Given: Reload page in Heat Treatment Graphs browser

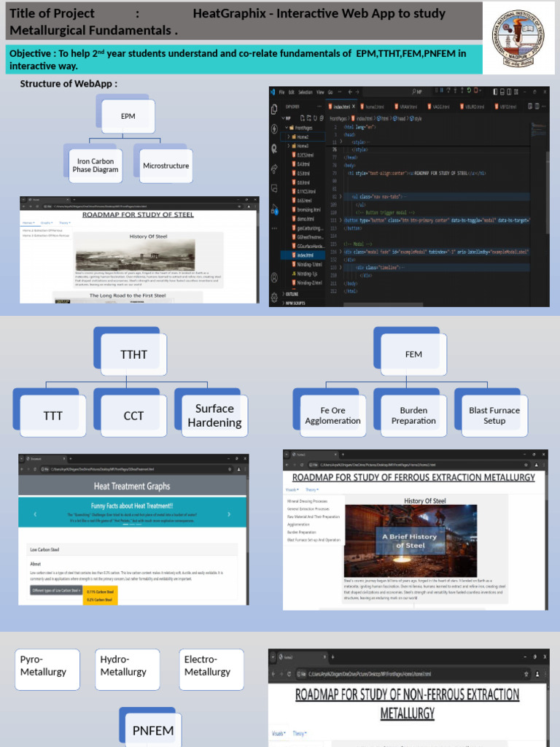Looking at the screenshot, I should (35, 469).
